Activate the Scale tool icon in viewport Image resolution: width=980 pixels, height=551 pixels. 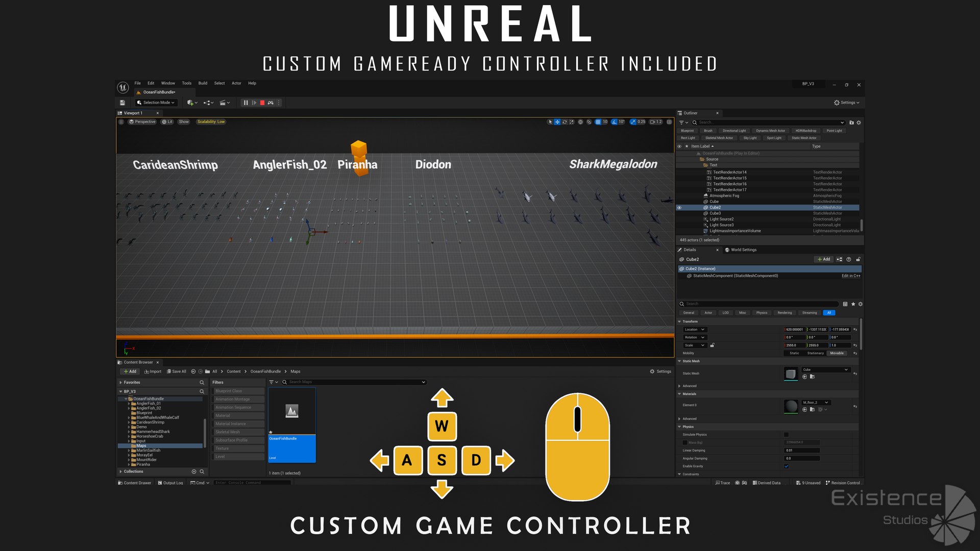[x=572, y=122]
